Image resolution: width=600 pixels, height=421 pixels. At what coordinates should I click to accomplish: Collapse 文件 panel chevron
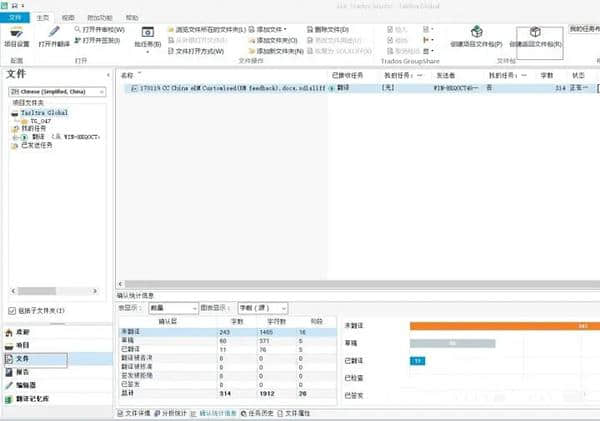click(108, 75)
